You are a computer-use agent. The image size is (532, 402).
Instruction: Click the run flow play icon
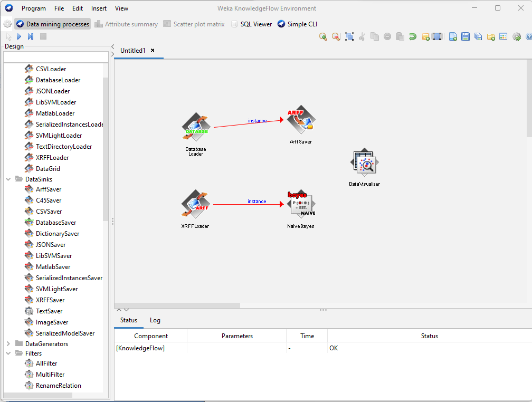[20, 36]
